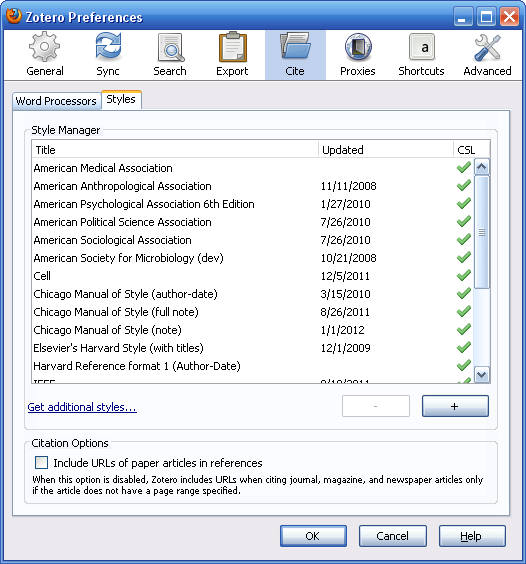The width and height of the screenshot is (526, 564).
Task: Click CSL checkmark for Chicago Manual (author-date)
Action: (x=463, y=293)
